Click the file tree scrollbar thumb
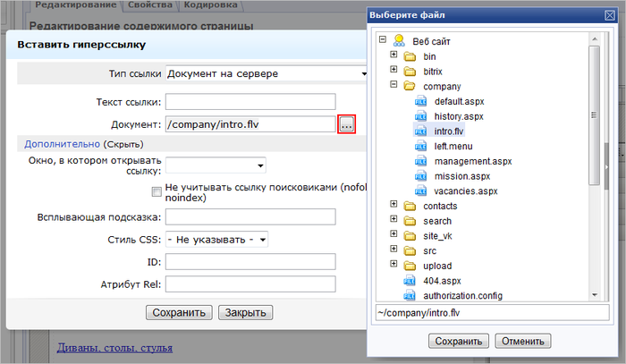Screen dimensions: 626x364 click(x=595, y=115)
